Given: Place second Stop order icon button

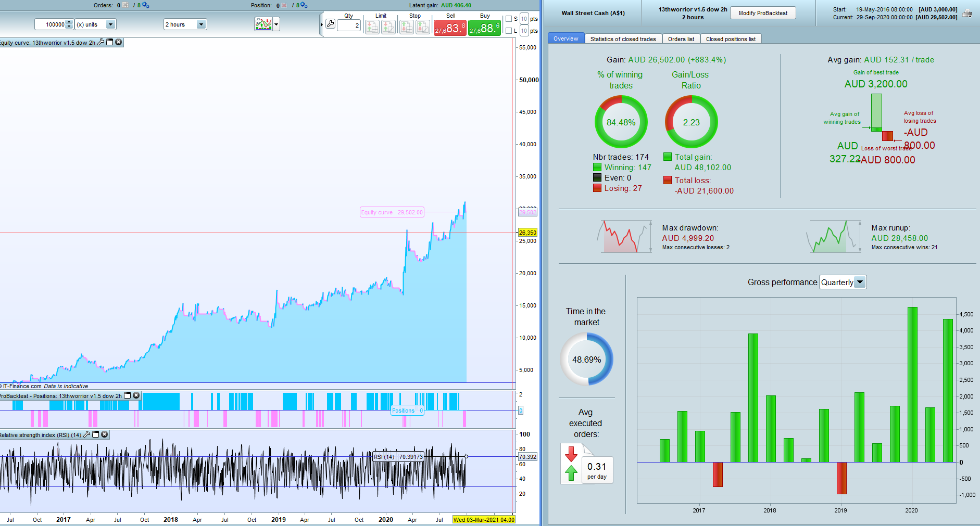Looking at the screenshot, I should (x=423, y=27).
